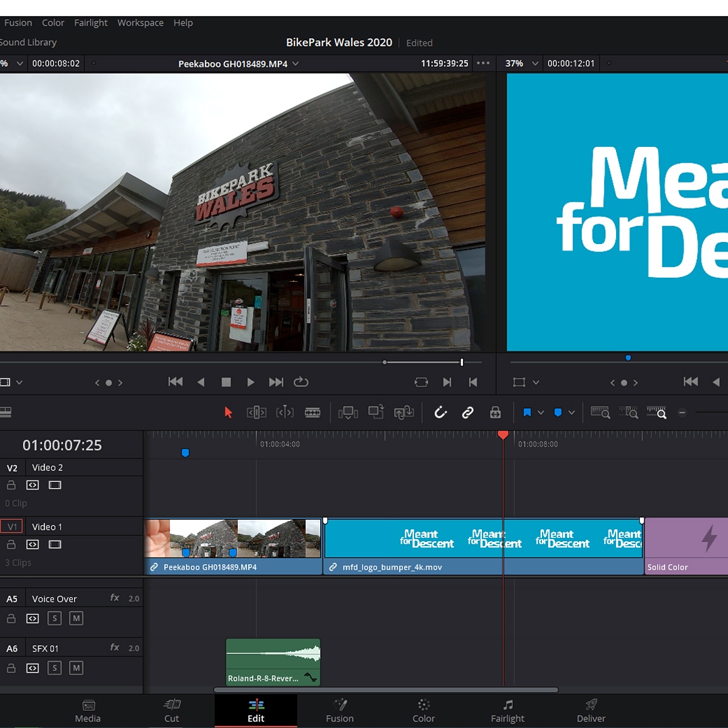Open the Workspace menu

click(x=140, y=23)
